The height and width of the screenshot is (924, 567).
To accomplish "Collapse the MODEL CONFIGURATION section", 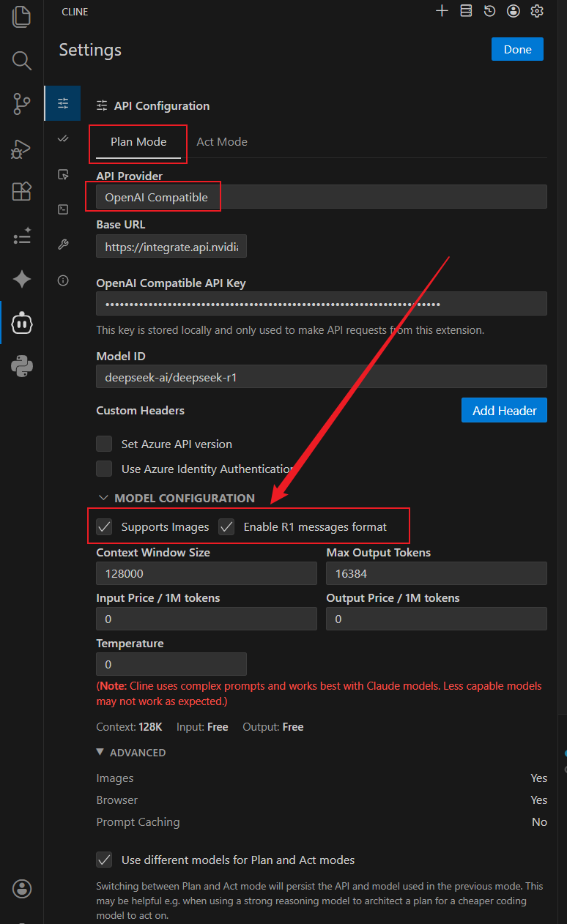I will click(x=177, y=498).
